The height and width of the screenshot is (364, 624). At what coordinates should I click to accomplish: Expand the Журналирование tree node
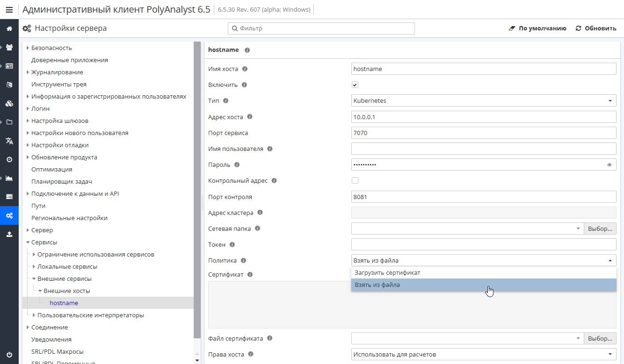click(28, 72)
